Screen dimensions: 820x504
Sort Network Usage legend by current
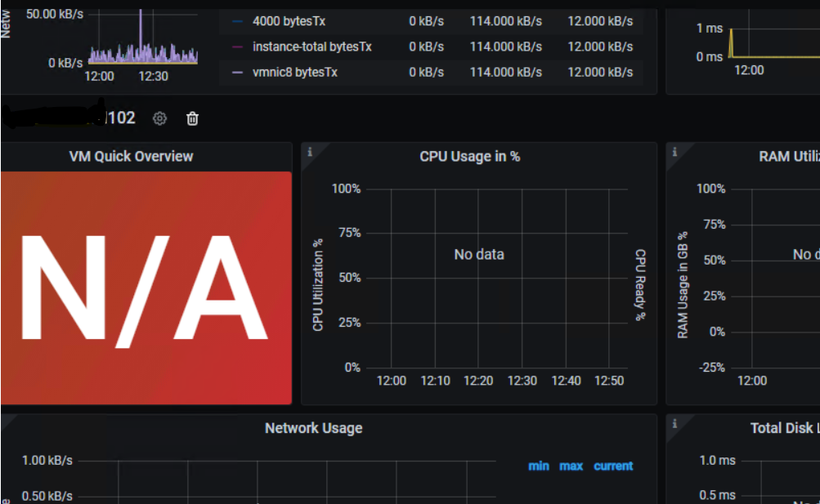point(613,466)
